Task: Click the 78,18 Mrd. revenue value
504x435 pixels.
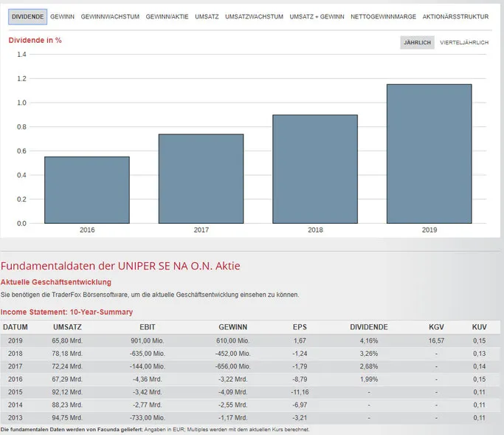Action: (x=67, y=354)
